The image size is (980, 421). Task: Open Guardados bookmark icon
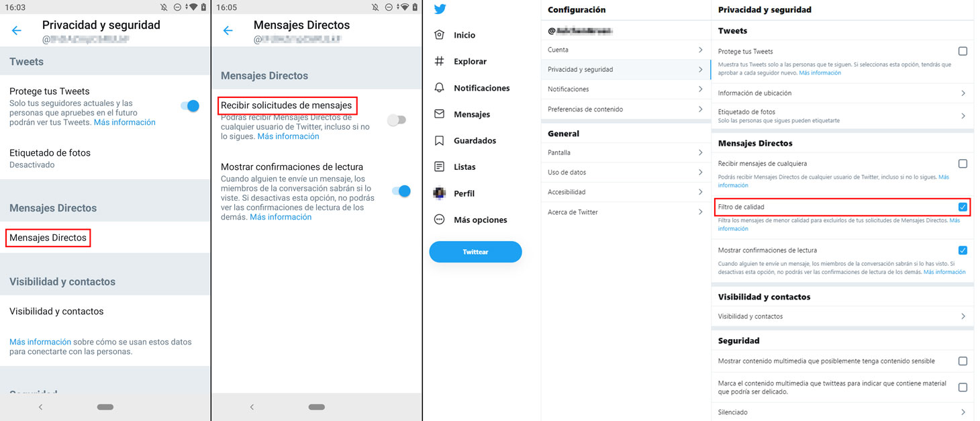[x=440, y=140]
